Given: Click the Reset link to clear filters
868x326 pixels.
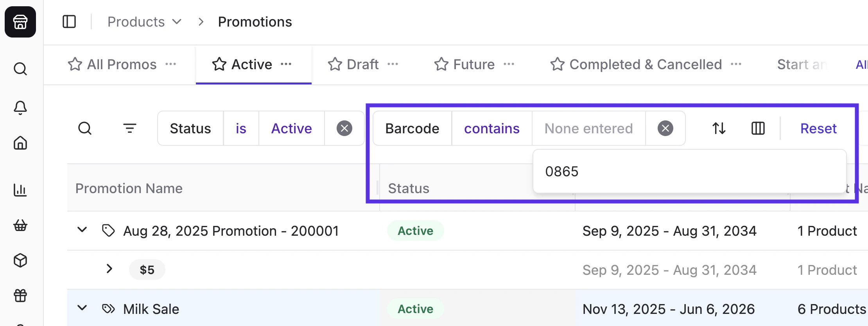Looking at the screenshot, I should coord(818,128).
